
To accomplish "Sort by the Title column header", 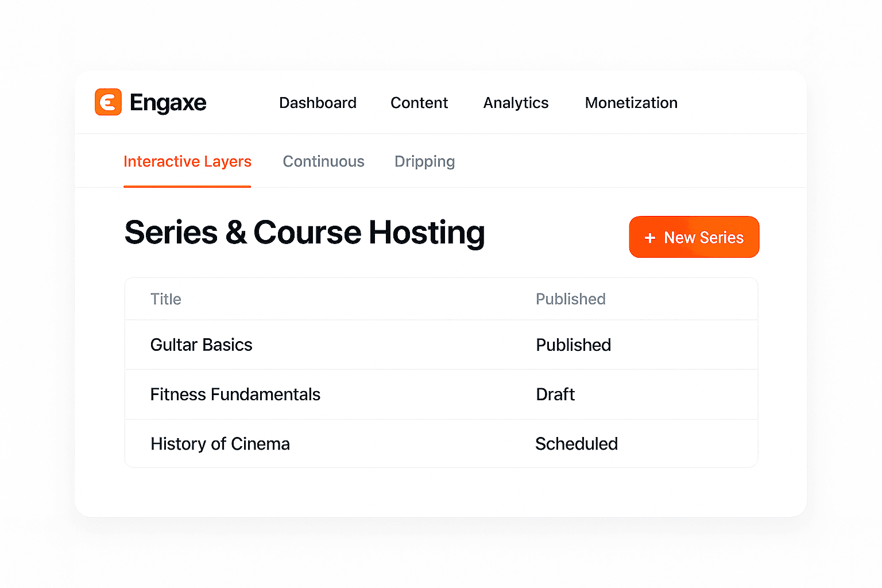I will [165, 299].
